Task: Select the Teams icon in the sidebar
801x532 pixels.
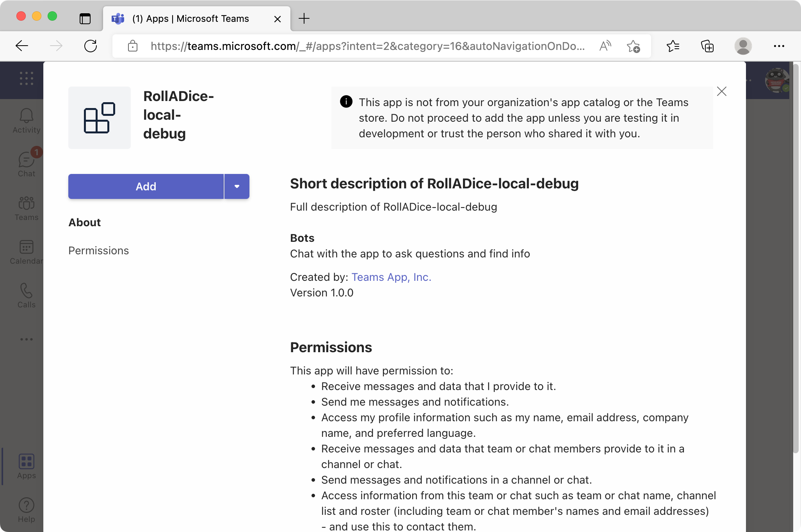Action: pyautogui.click(x=26, y=208)
